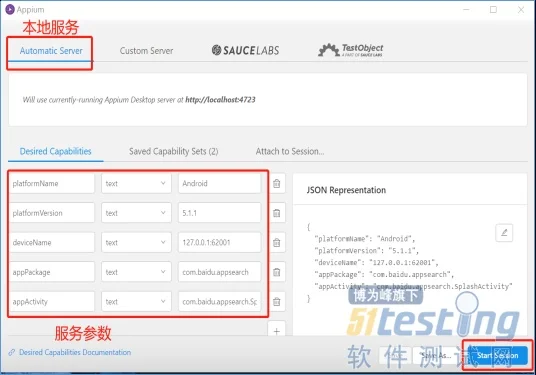Focus the com.baidu.appsearch value field
Image resolution: width=536 pixels, height=375 pixels.
[x=219, y=272]
